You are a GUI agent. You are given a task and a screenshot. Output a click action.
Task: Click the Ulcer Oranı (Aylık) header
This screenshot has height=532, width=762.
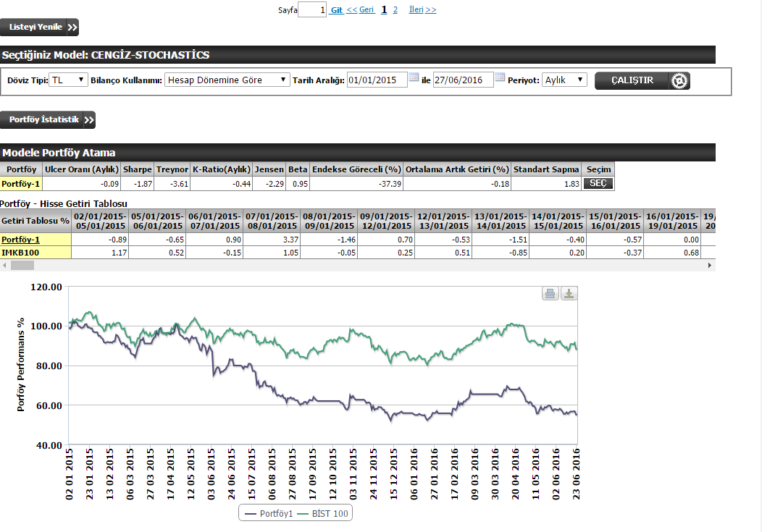(x=82, y=169)
